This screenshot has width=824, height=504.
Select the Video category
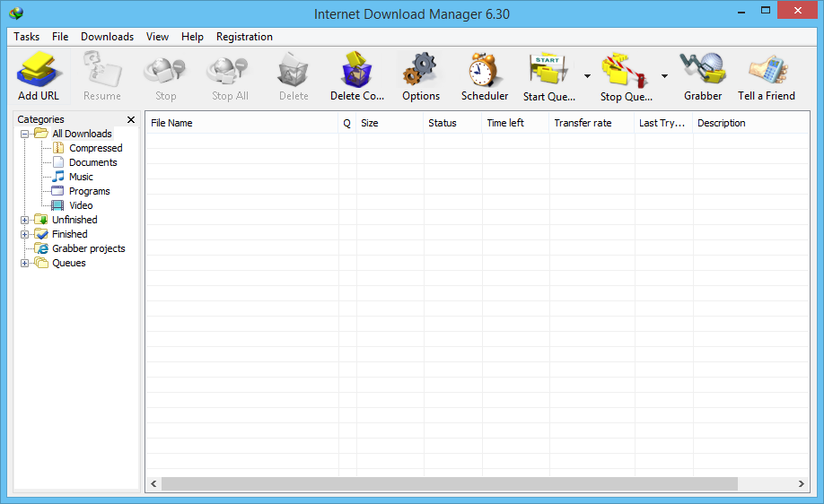81,205
